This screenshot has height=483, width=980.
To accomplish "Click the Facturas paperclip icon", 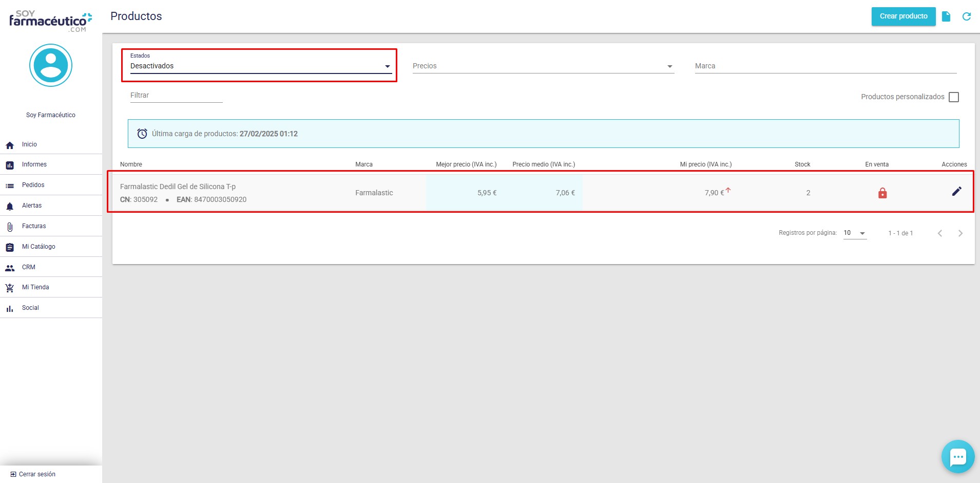I will coord(10,227).
